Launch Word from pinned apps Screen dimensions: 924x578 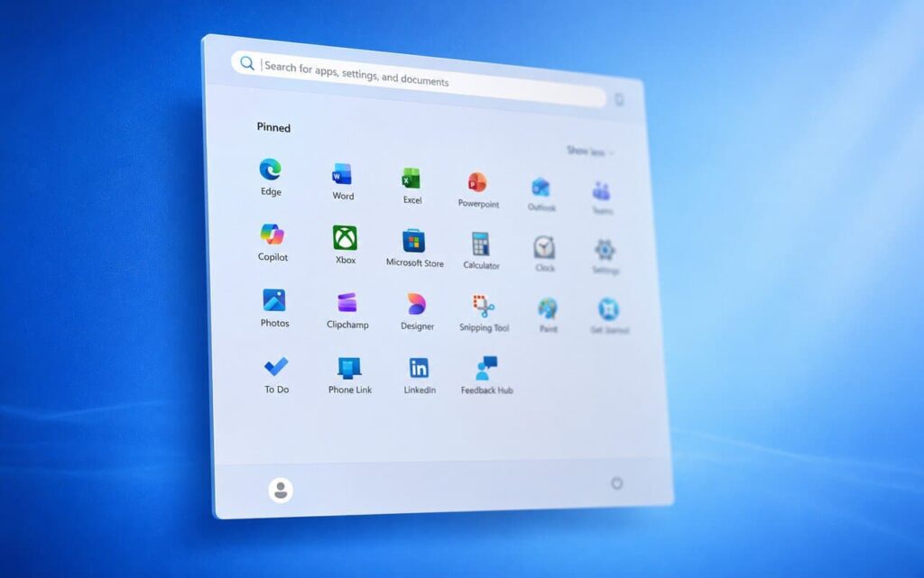click(342, 175)
